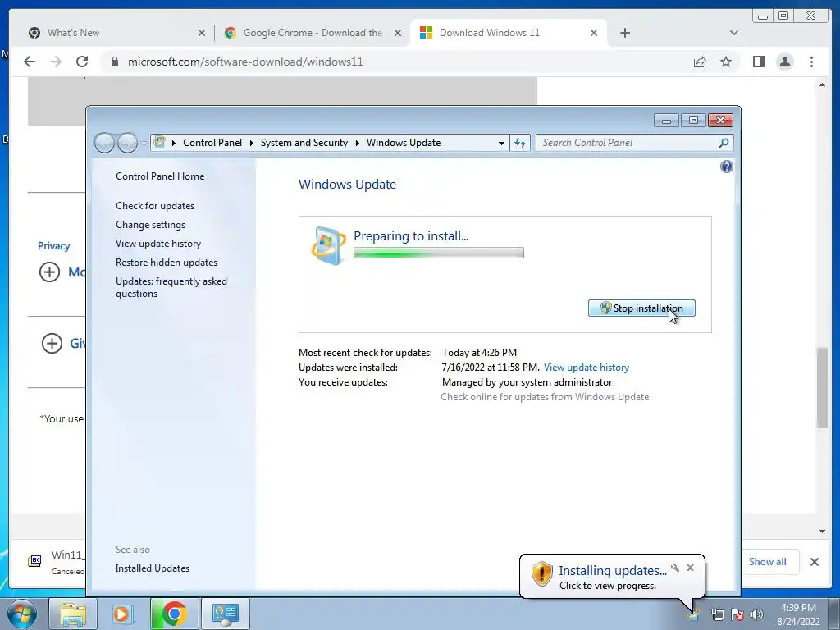The width and height of the screenshot is (840, 630).
Task: Open Action Center flag tray icon
Action: (737, 614)
